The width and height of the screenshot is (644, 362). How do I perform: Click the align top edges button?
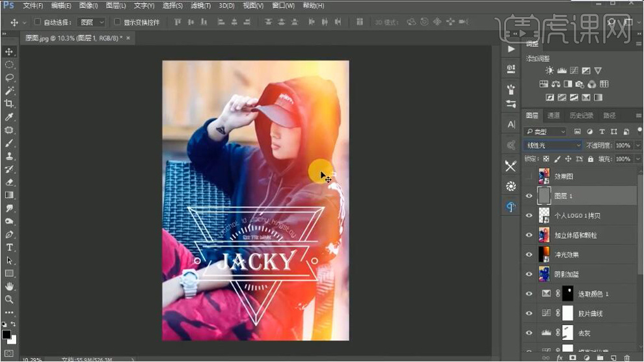pos(178,21)
